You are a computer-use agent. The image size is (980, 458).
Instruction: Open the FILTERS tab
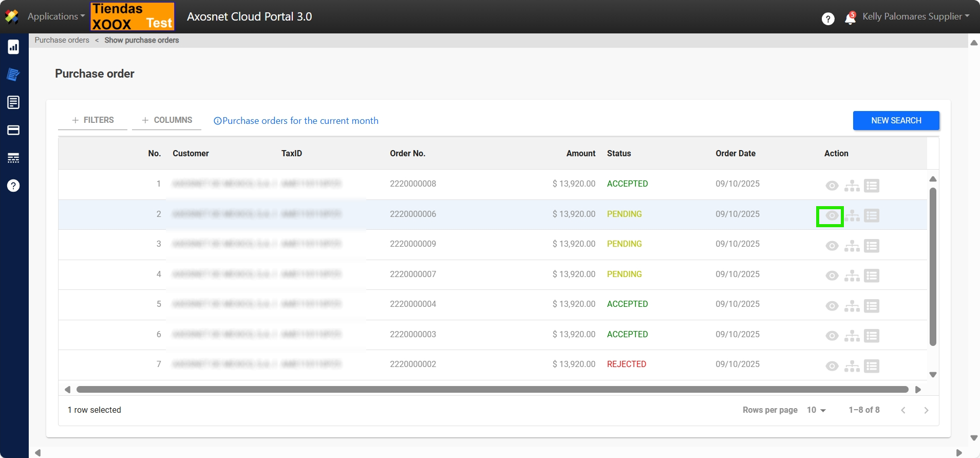tap(93, 120)
